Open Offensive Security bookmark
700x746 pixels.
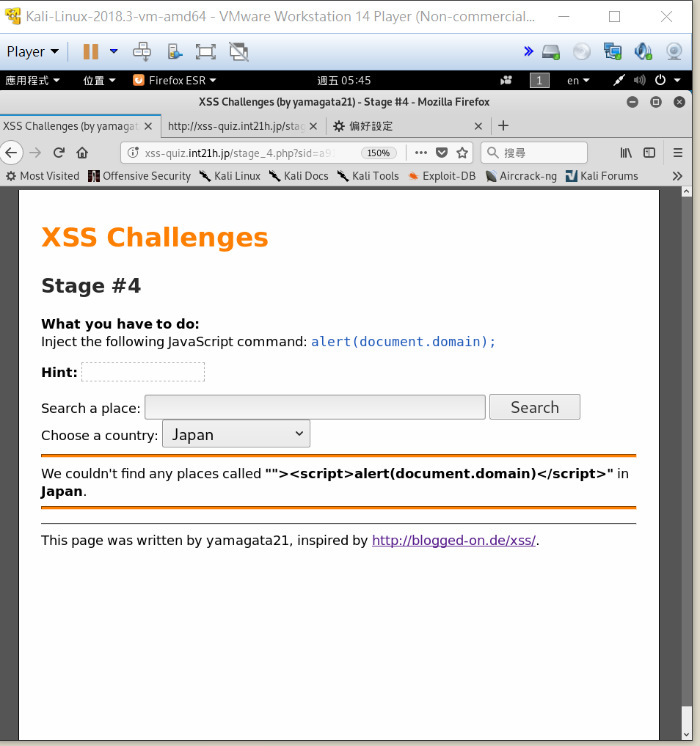click(139, 176)
